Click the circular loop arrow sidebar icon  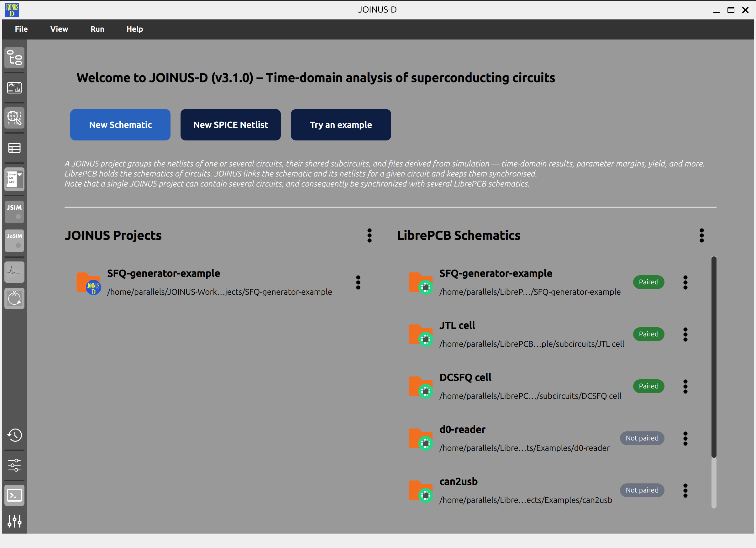point(14,298)
